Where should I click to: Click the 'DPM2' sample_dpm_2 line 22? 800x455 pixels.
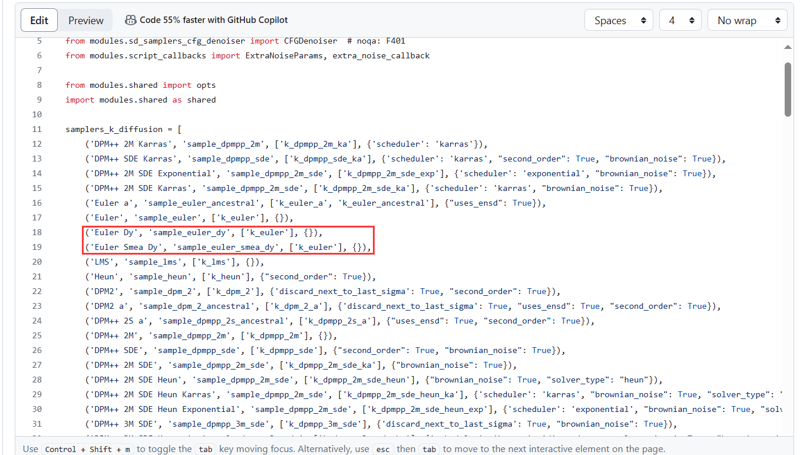(322, 292)
